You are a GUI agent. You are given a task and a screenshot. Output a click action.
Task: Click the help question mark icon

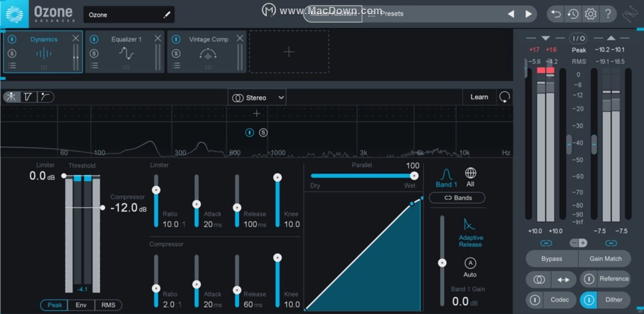pos(608,14)
